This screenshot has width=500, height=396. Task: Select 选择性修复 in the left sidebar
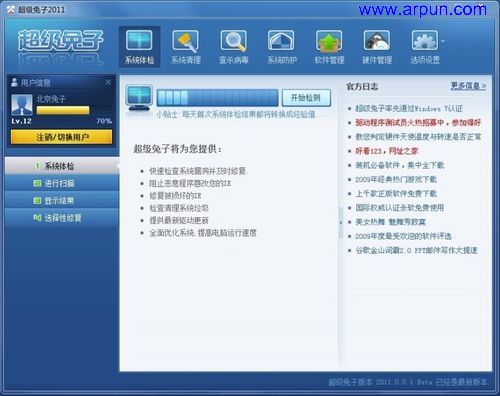(x=62, y=218)
